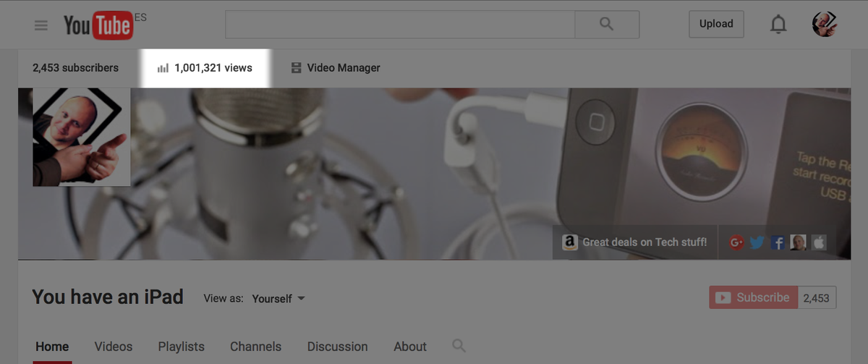The height and width of the screenshot is (364, 868).
Task: Open channel analytics bar-chart icon
Action: (x=163, y=68)
